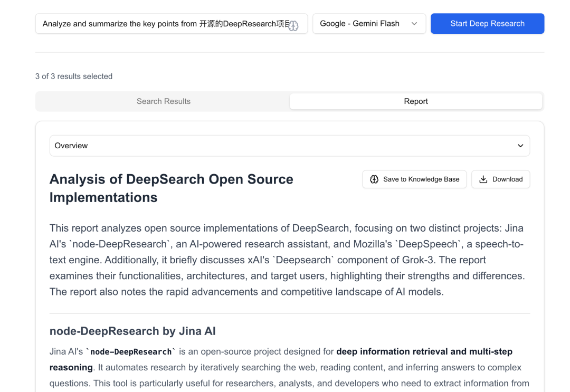This screenshot has height=392, width=570.
Task: Click the '3 of 3 results selected' text
Action: 73,76
